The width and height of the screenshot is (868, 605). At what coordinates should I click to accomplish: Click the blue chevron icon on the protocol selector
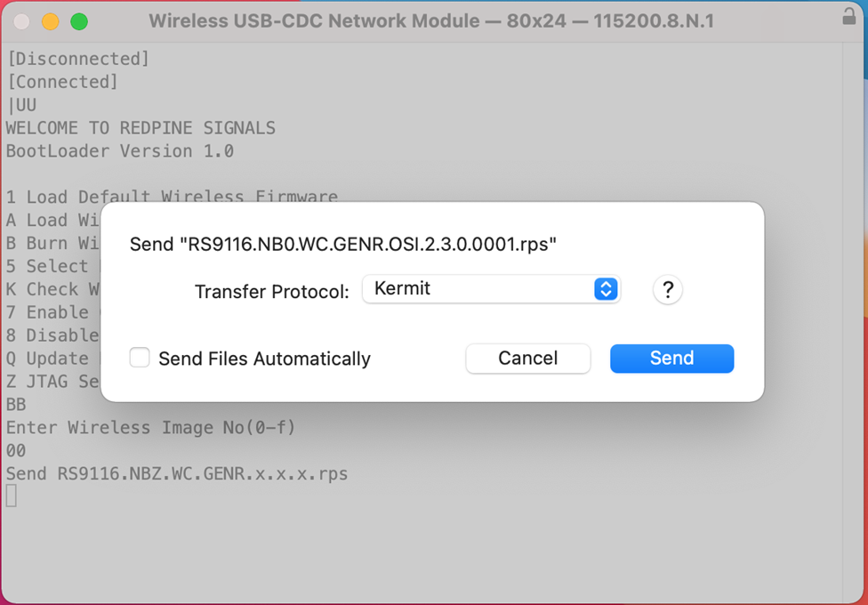point(606,289)
